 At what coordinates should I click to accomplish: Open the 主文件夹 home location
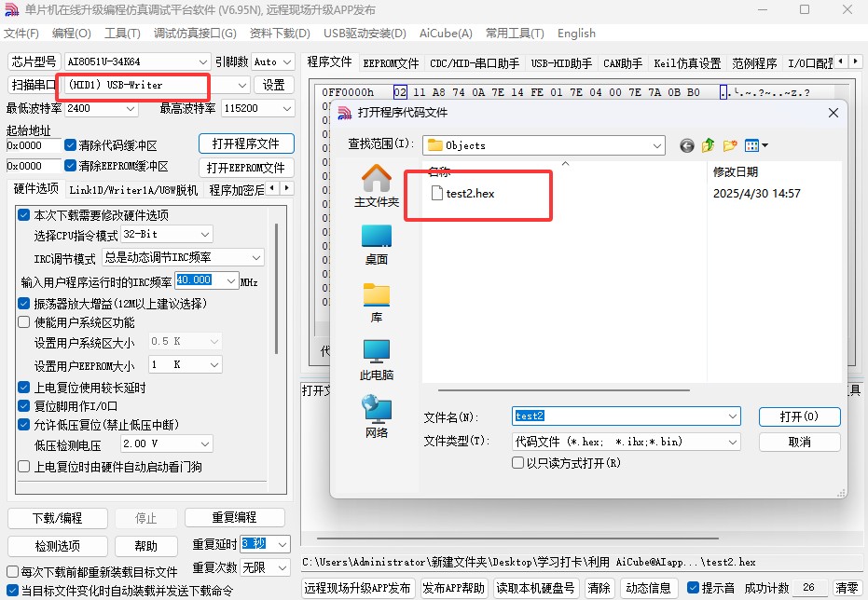377,185
